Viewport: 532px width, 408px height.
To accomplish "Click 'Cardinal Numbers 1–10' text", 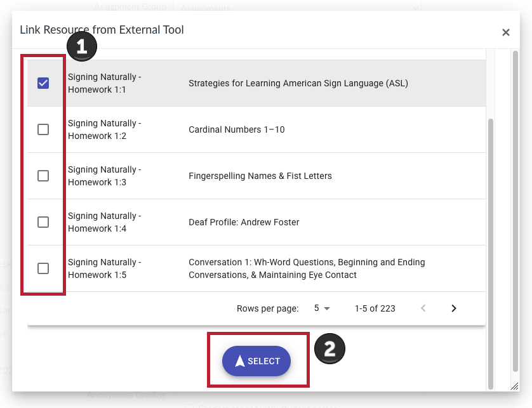I will (x=237, y=129).
